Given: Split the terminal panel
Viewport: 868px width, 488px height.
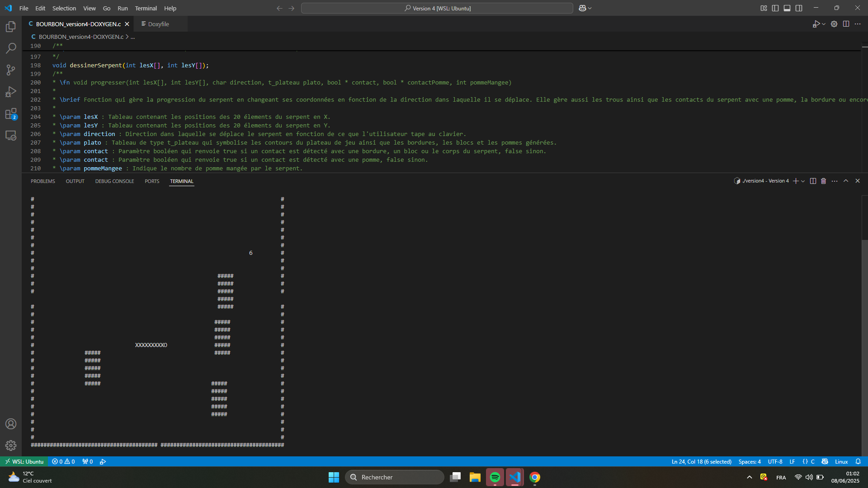Looking at the screenshot, I should [813, 181].
